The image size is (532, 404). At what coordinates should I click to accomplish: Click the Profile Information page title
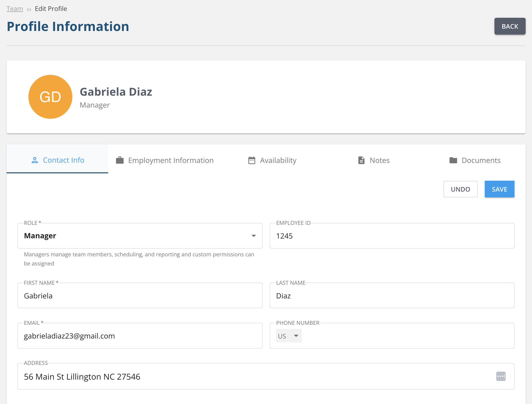[x=68, y=26]
